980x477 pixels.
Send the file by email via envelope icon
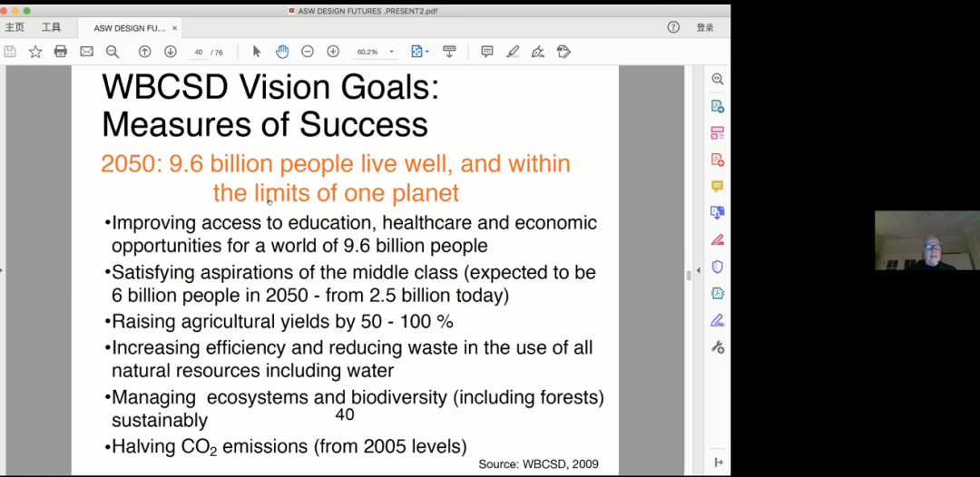point(86,52)
